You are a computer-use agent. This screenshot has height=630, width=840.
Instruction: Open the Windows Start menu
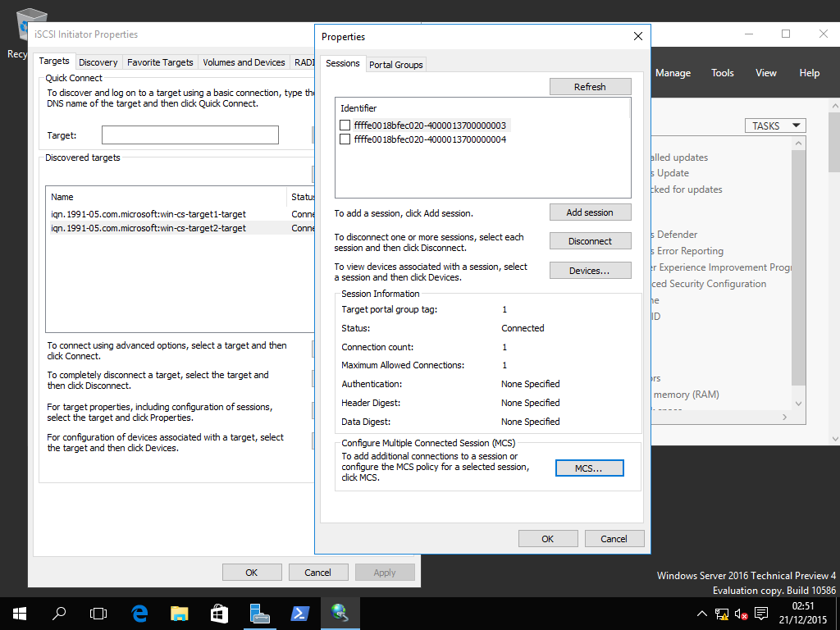[19, 613]
